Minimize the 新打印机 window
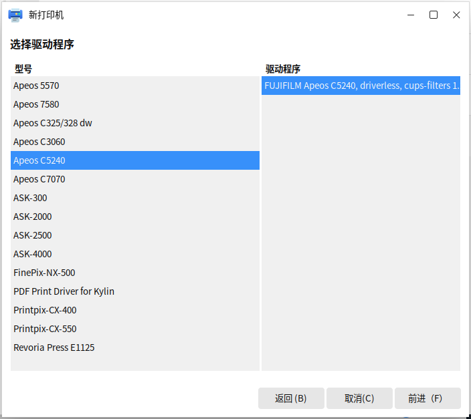Viewport: 471px width, 420px height. [411, 15]
